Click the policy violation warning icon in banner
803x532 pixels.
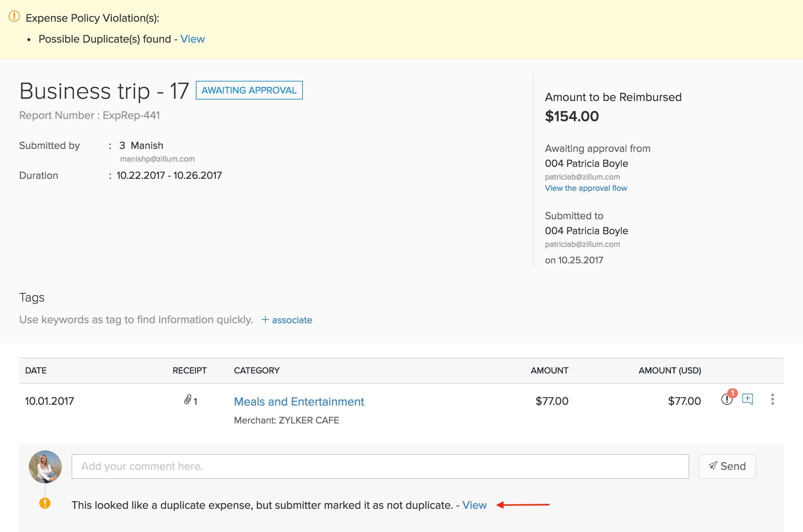(x=14, y=16)
